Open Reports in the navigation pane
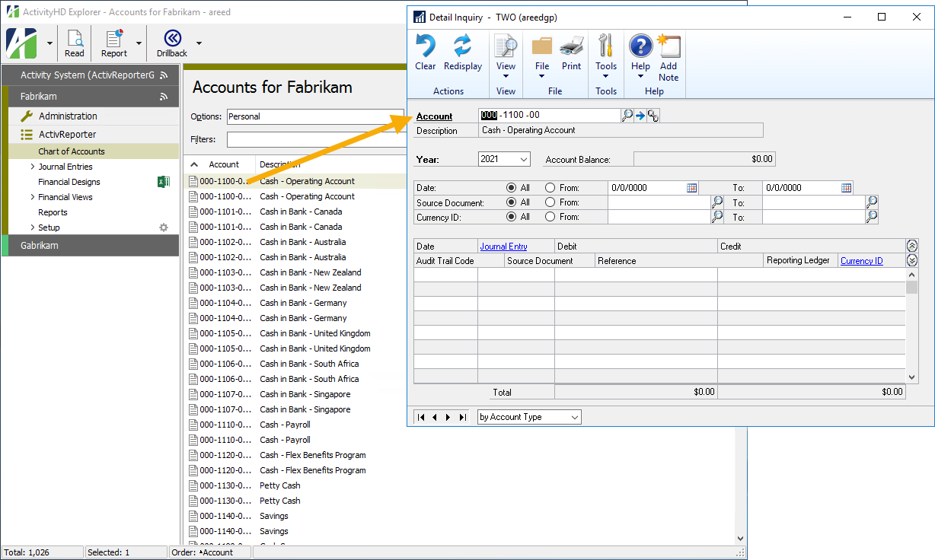The width and height of the screenshot is (935, 560). click(53, 212)
